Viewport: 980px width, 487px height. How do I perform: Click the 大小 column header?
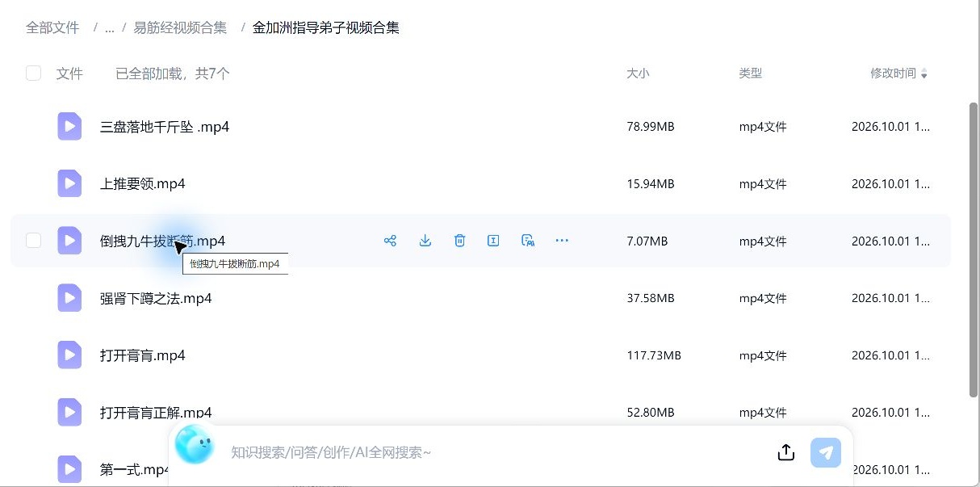pyautogui.click(x=638, y=73)
